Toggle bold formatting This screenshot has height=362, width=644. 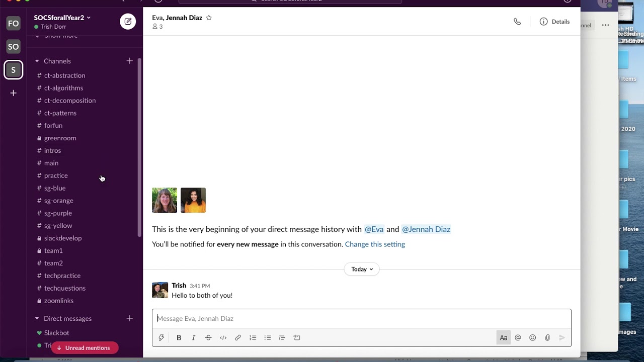coord(179,338)
